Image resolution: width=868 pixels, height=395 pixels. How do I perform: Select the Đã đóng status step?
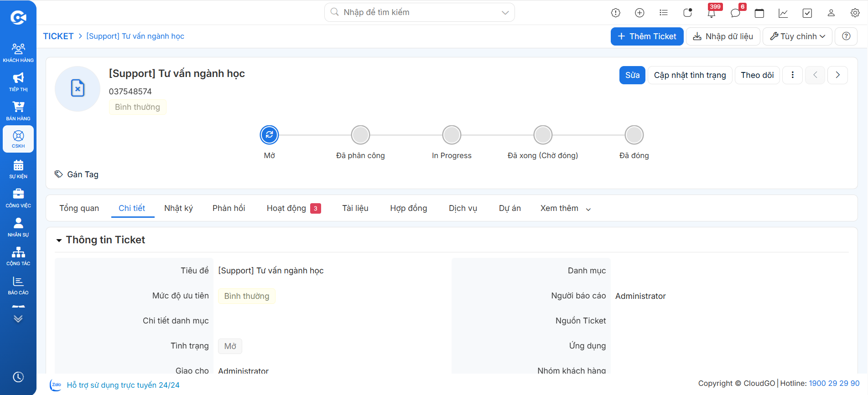click(634, 135)
